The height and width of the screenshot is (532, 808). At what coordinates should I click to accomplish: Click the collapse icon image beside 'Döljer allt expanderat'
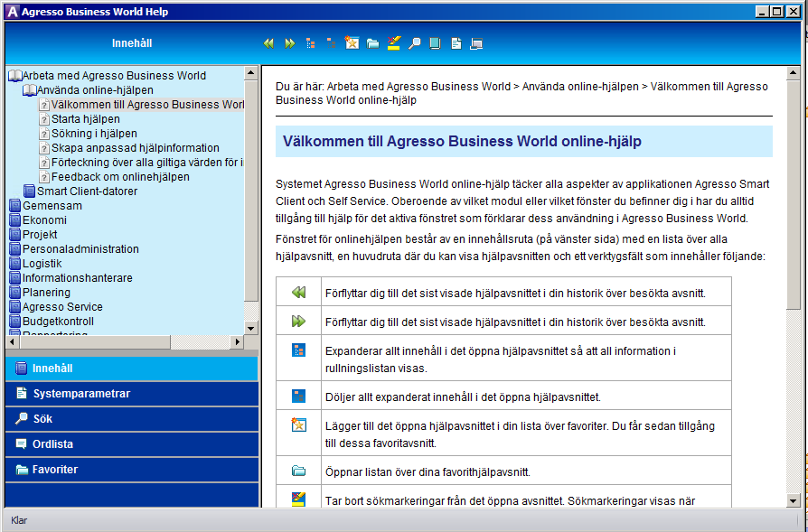(x=299, y=396)
